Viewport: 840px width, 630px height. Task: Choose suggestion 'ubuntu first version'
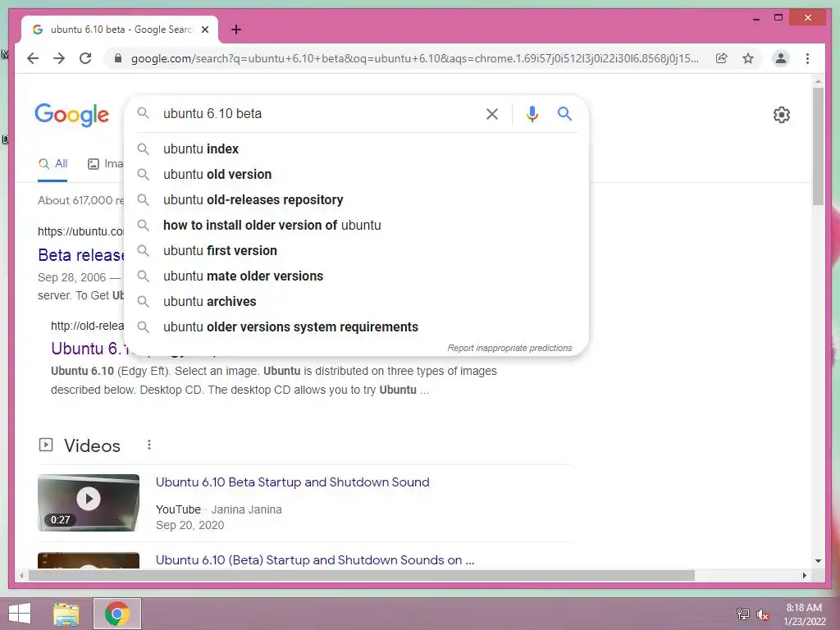click(356, 251)
